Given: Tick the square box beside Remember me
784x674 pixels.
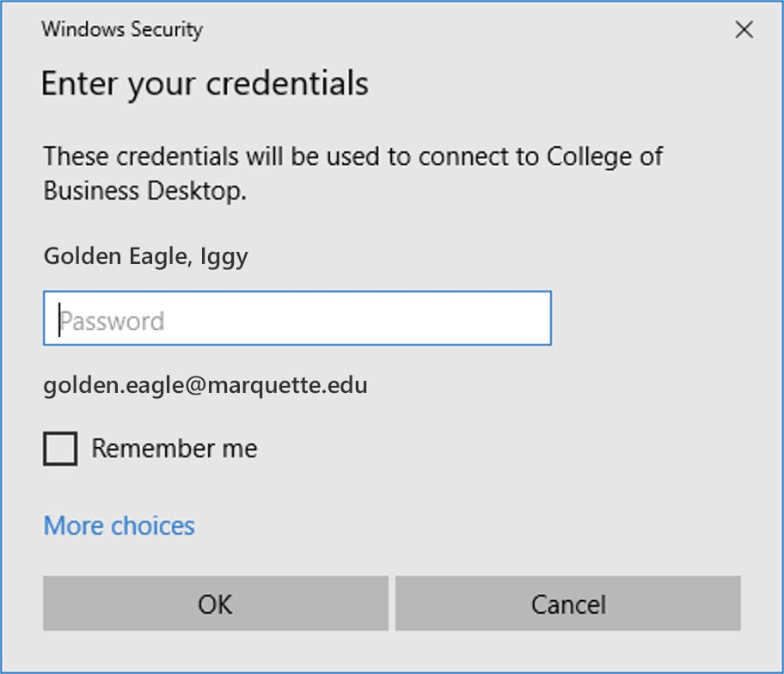Looking at the screenshot, I should [x=60, y=449].
